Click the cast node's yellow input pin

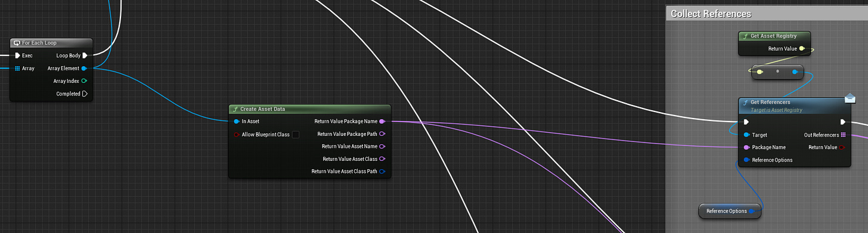(x=759, y=72)
